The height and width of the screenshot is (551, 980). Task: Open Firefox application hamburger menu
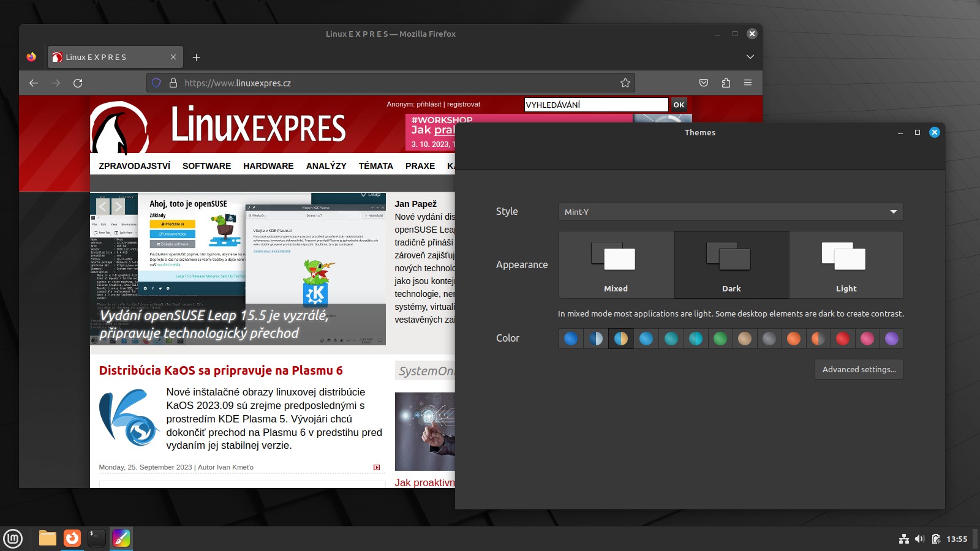click(748, 83)
